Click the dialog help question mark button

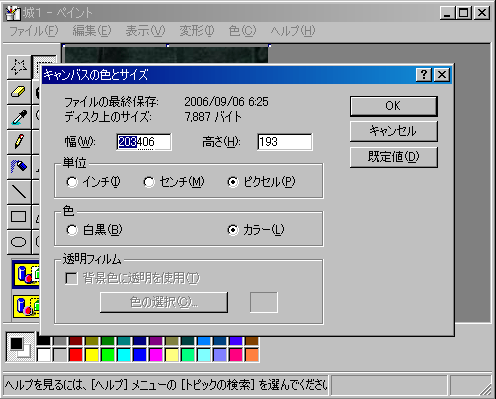coord(424,75)
